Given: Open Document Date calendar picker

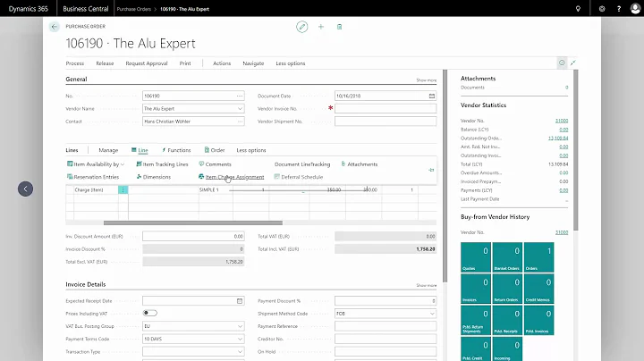Looking at the screenshot, I should [432, 96].
